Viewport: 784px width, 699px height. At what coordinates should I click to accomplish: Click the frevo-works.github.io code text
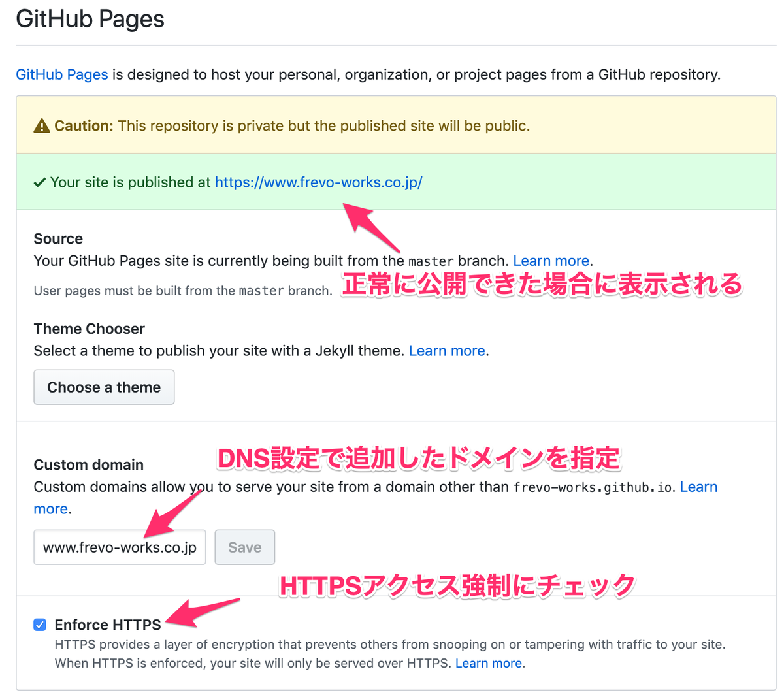[x=593, y=487]
